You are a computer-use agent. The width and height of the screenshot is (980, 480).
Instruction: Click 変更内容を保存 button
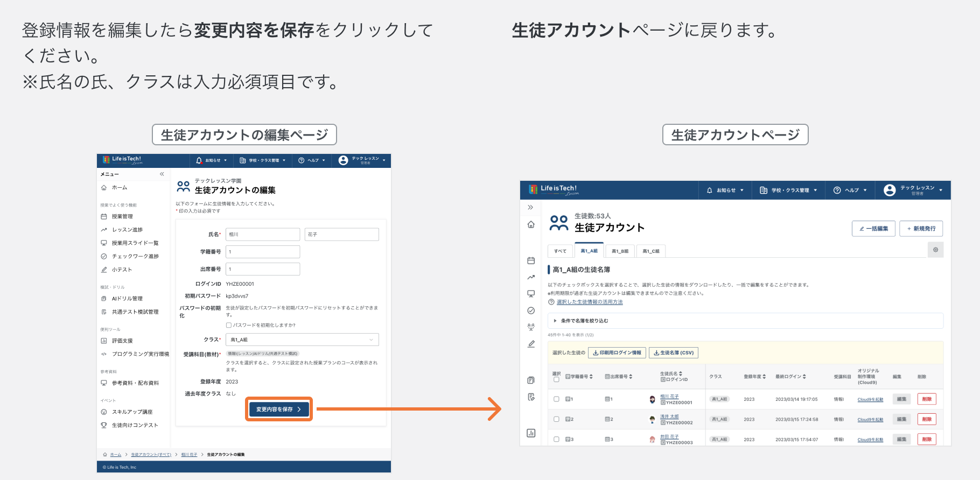pyautogui.click(x=279, y=410)
